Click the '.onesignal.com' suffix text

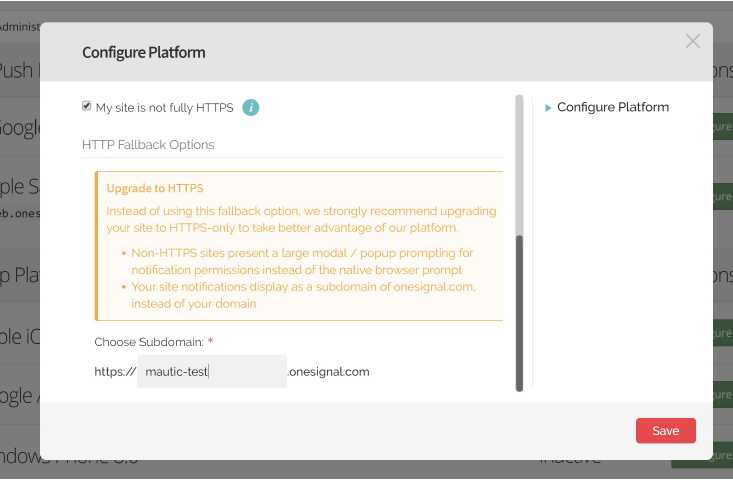(329, 371)
